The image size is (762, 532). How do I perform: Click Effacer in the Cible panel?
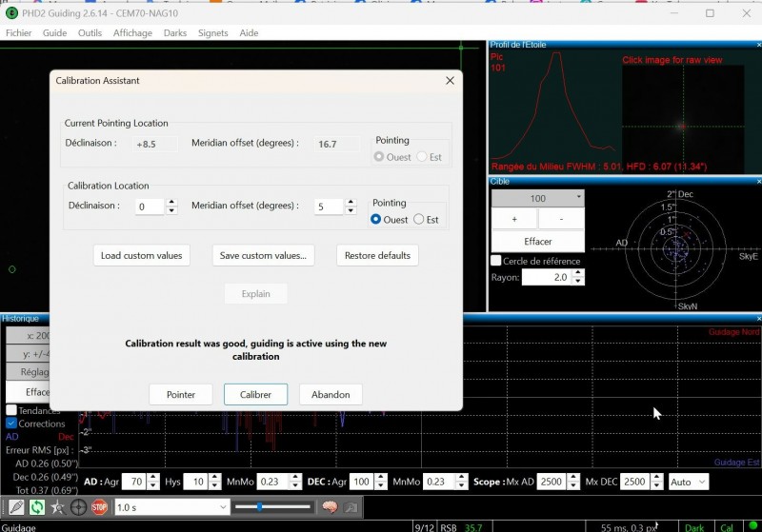[538, 241]
